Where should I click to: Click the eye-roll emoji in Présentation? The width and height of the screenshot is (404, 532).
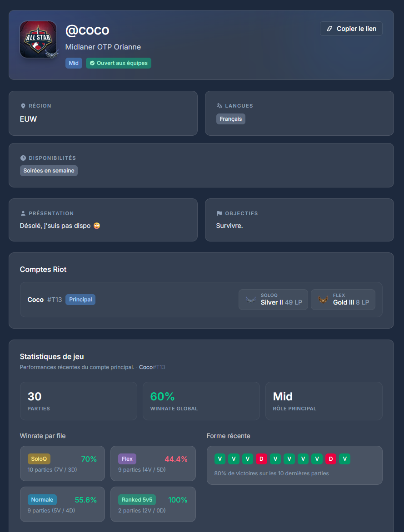(97, 226)
